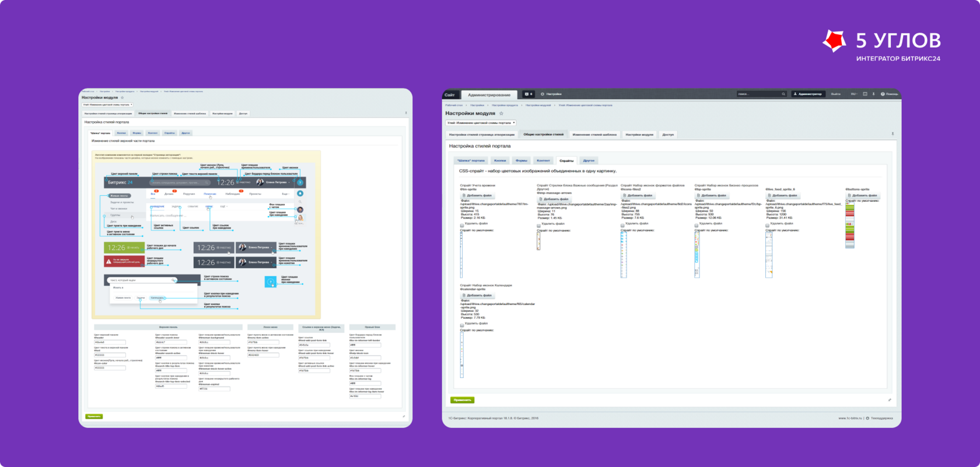980x467 pixels.
Task: Switch to the Кнопки tab in right panel
Action: coord(500,160)
